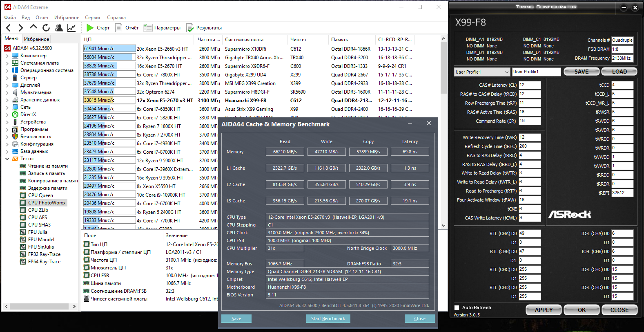The image size is (644, 332).
Task: Click LOAD in Timing Configurator
Action: click(x=619, y=72)
